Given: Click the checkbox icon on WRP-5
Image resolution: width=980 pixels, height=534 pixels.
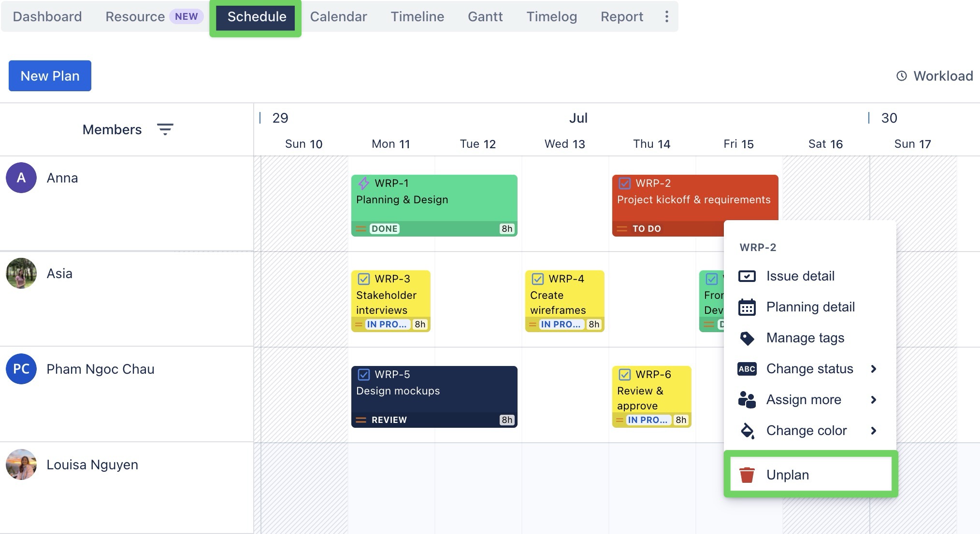Looking at the screenshot, I should 363,375.
